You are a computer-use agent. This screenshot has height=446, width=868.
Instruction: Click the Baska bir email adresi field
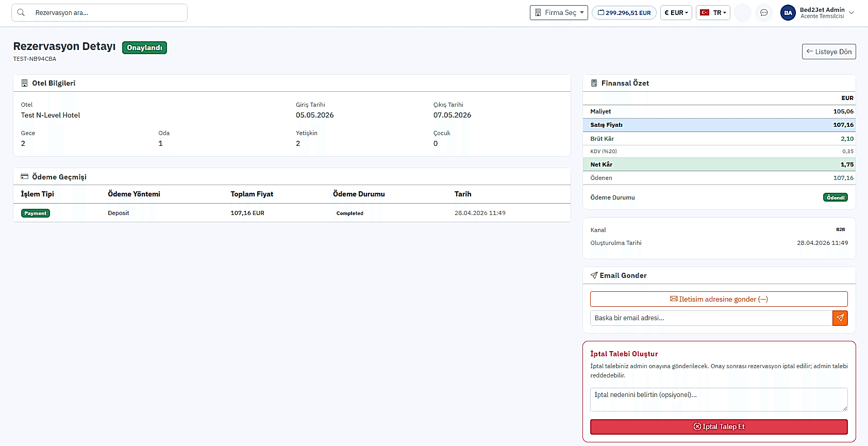711,318
